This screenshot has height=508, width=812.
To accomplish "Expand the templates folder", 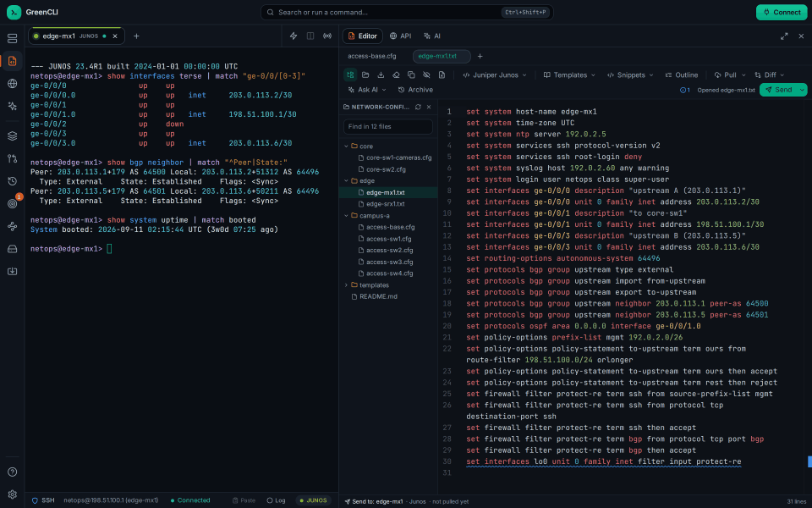I will coord(347,285).
